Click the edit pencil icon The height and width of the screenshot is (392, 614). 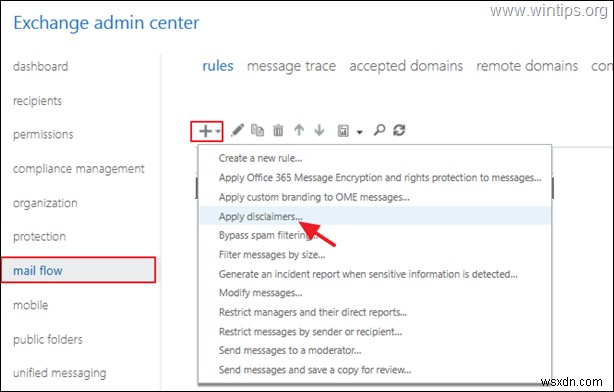click(x=237, y=130)
